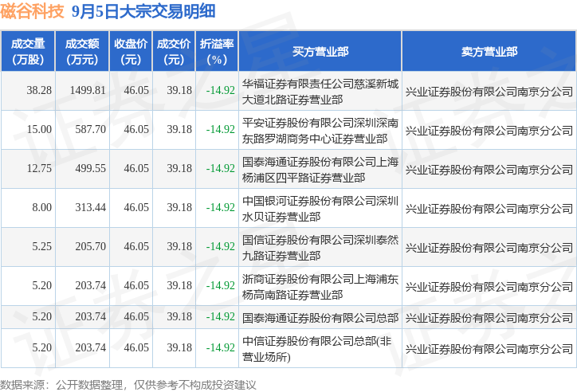This screenshot has height=392, width=577.
Task: Click the 数据来源 footer disclaimer text
Action: coord(128,385)
